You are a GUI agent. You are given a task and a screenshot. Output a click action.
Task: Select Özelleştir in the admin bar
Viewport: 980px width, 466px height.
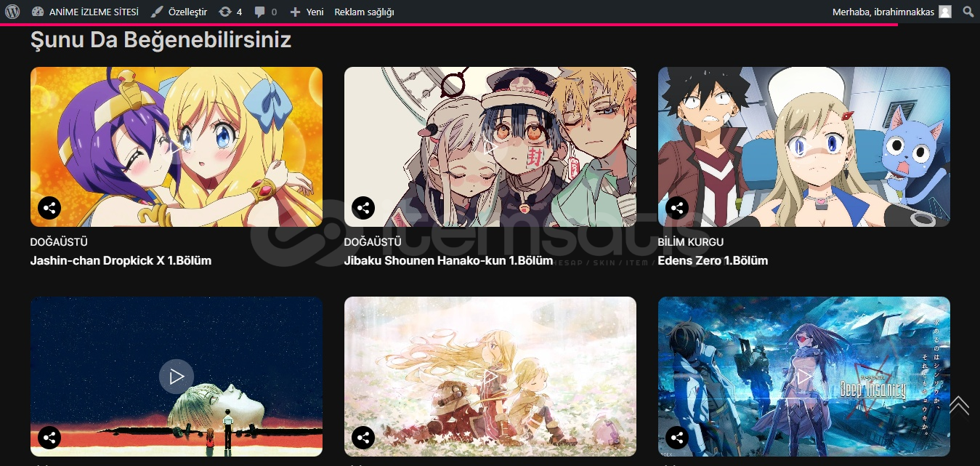[x=179, y=12]
